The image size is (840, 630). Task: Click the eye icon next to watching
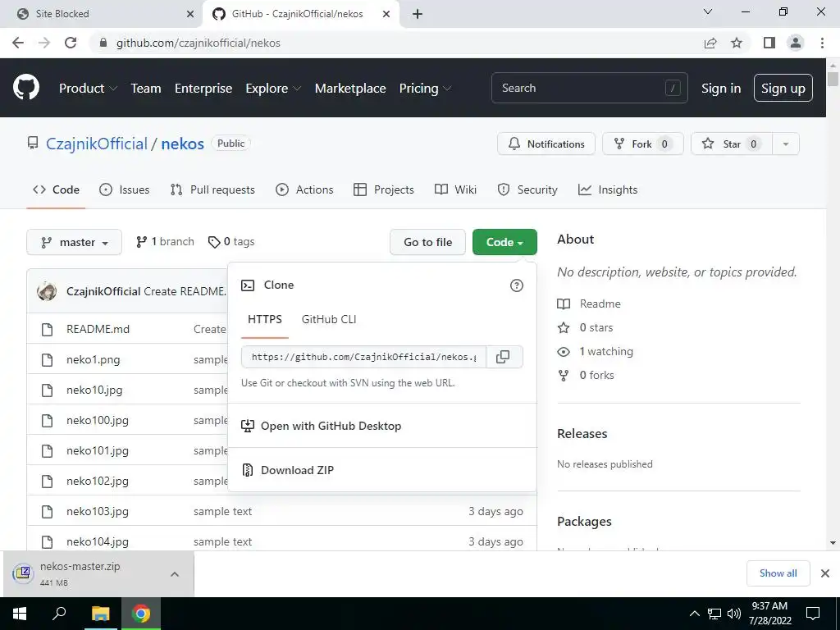pos(564,351)
